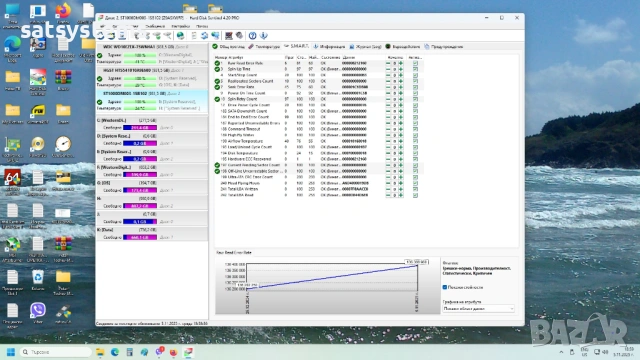Click in the Windows taskbar search box
The width and height of the screenshot is (640, 360).
pos(55,352)
